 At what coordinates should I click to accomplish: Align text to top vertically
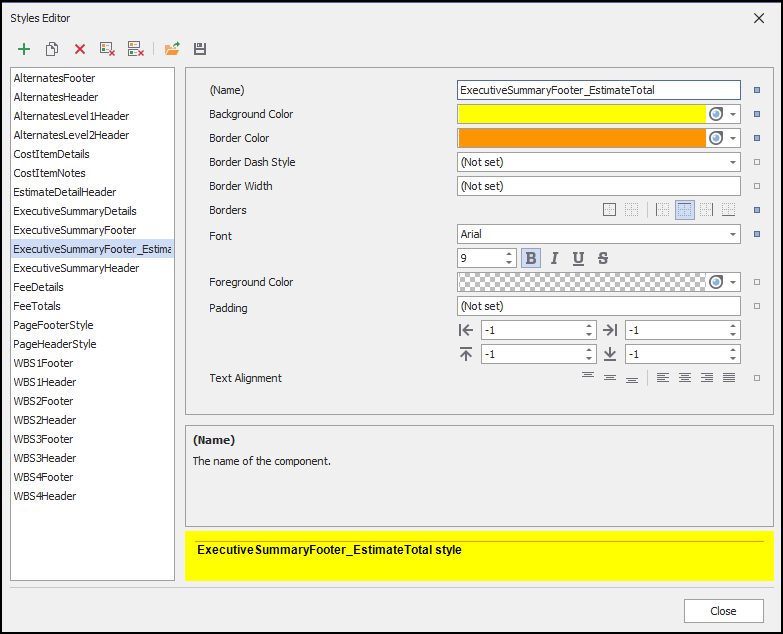(588, 377)
